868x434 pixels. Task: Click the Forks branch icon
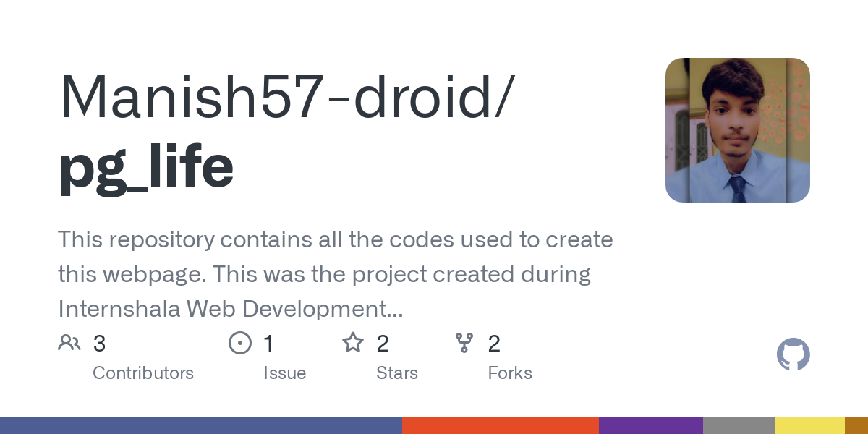click(464, 343)
